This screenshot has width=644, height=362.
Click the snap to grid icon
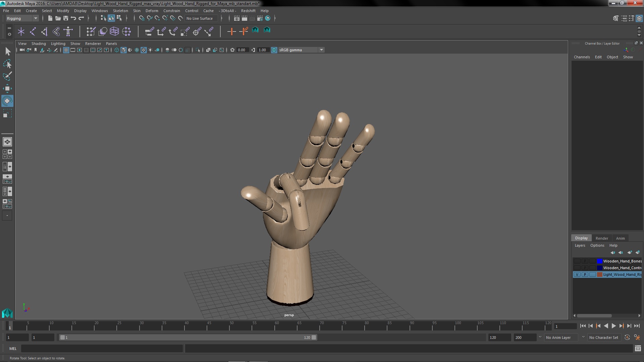tap(142, 18)
